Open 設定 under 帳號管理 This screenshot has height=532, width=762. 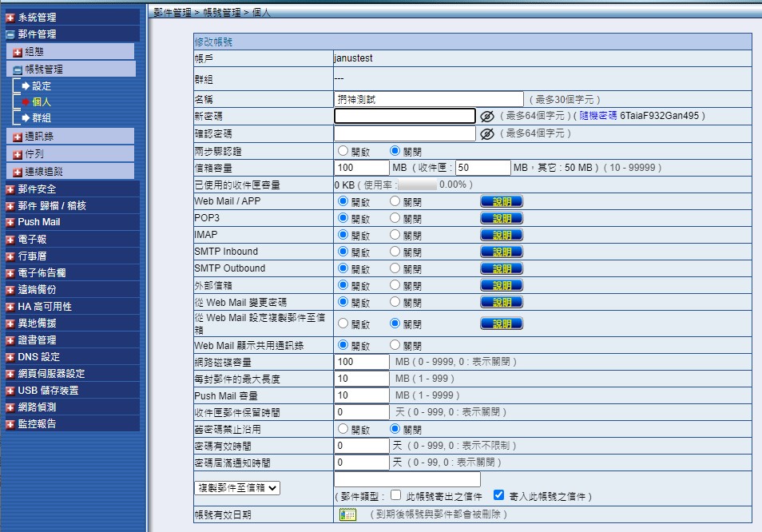click(41, 86)
